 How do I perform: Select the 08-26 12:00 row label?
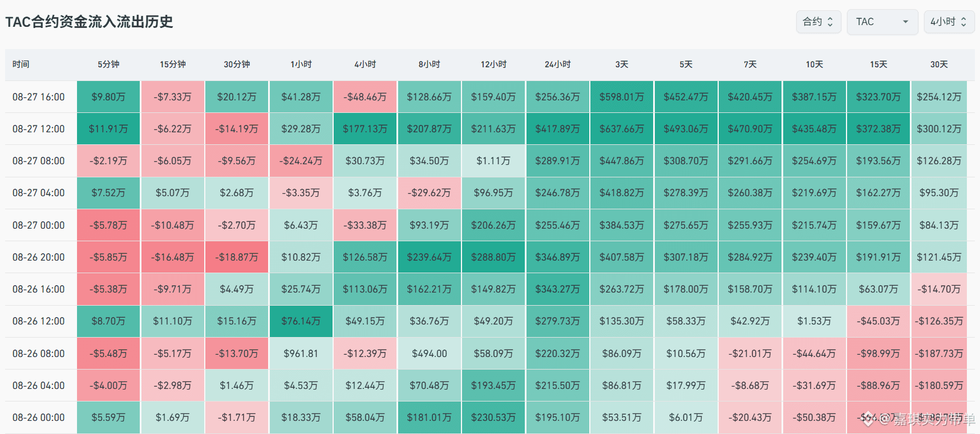coord(39,321)
